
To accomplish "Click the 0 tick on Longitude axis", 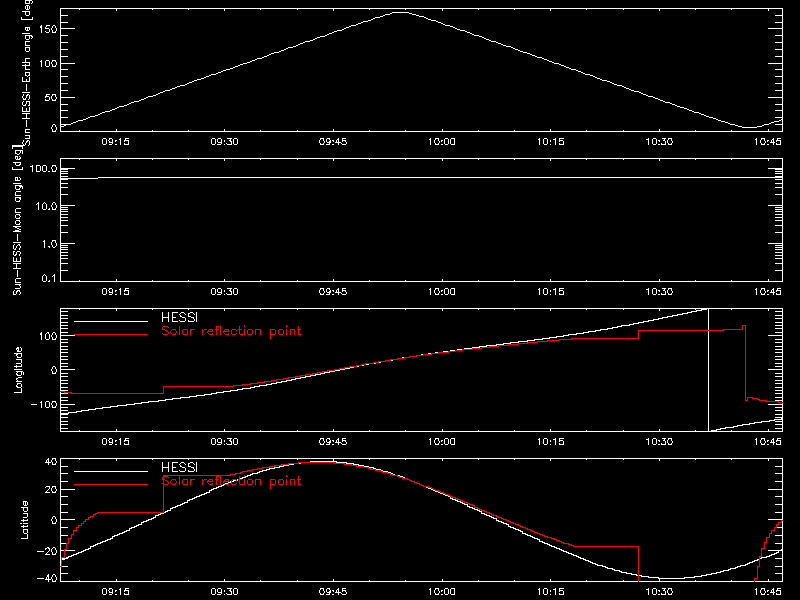I will tap(54, 370).
